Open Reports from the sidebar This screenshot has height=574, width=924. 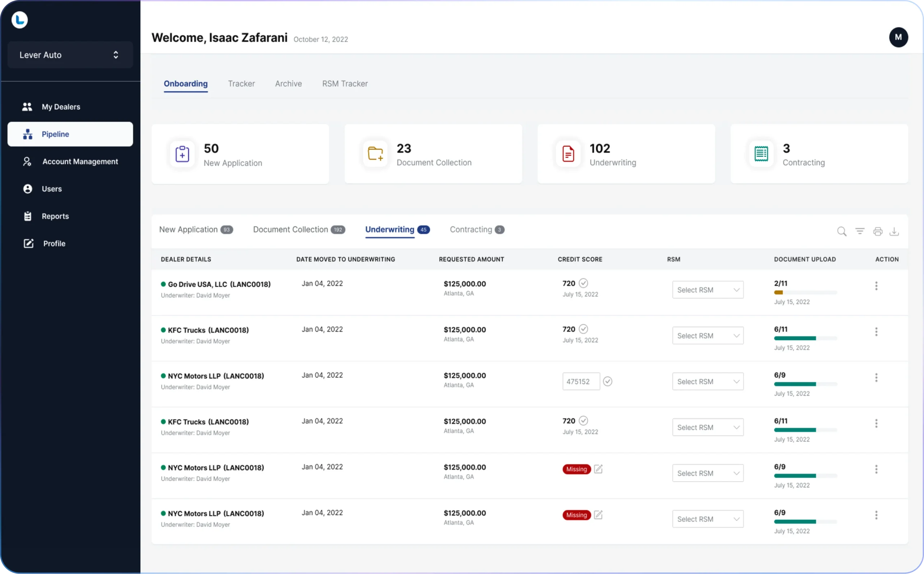[x=55, y=216]
